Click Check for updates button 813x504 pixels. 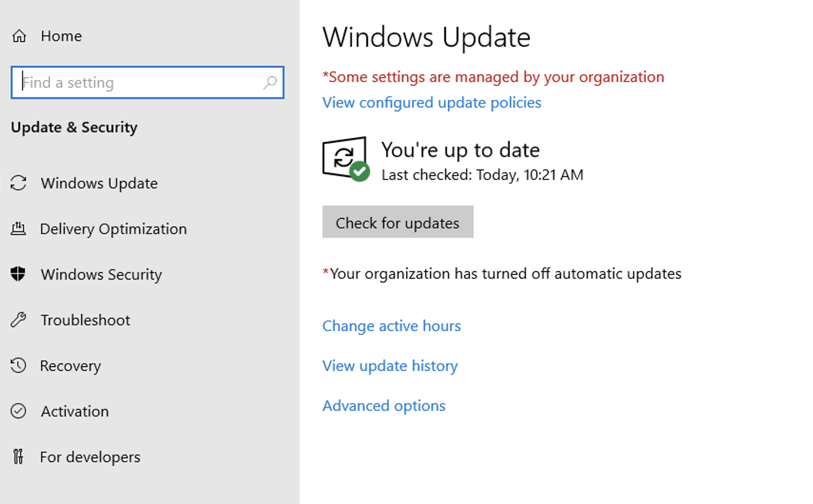pos(398,222)
